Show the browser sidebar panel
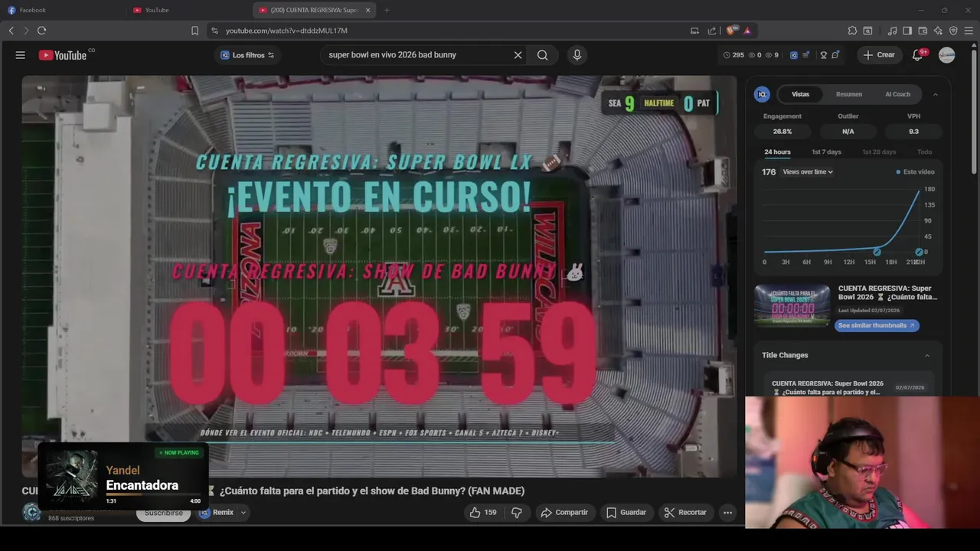This screenshot has height=551, width=980. point(907,31)
